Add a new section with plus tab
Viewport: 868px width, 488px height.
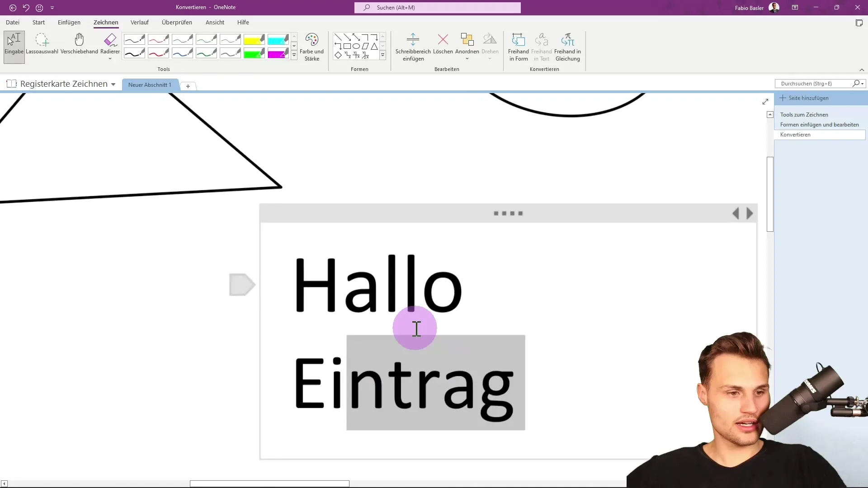click(x=188, y=86)
